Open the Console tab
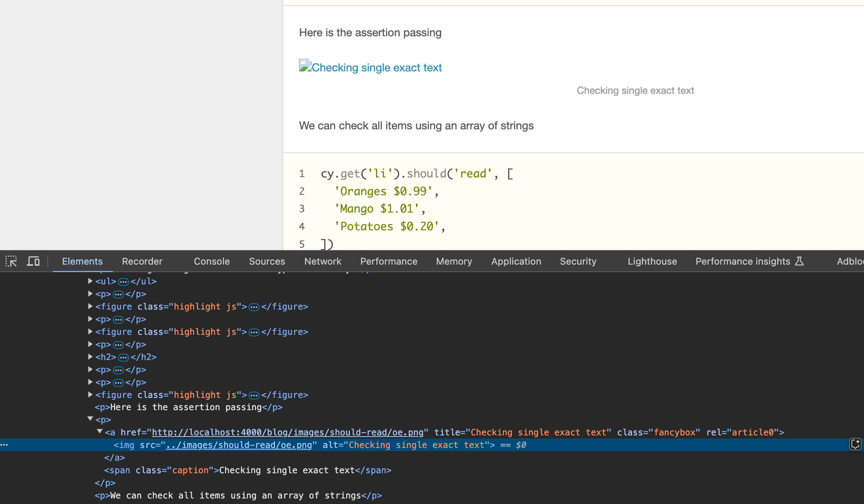This screenshot has height=504, width=864. 211,261
